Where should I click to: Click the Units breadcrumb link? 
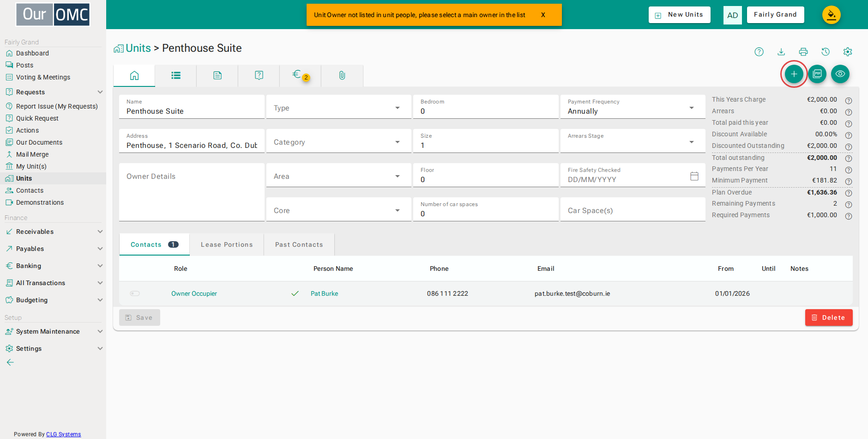(x=138, y=48)
